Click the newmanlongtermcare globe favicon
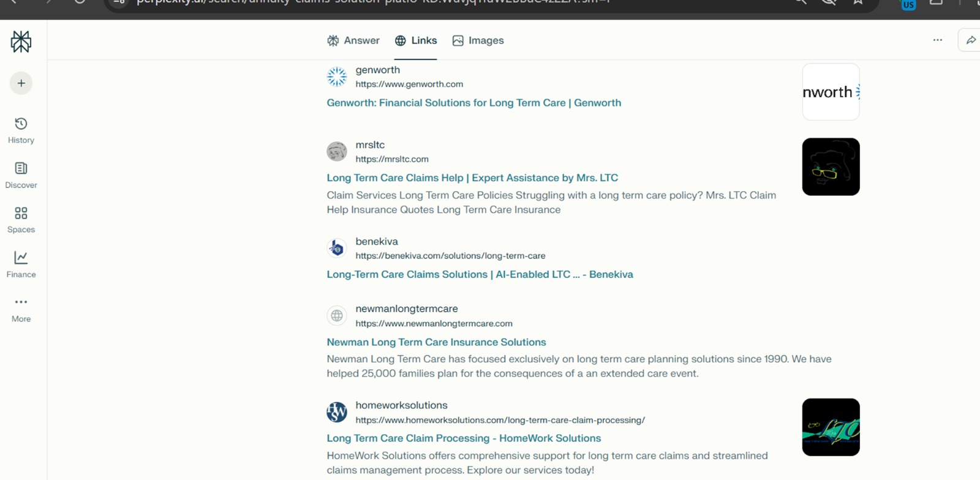980x480 pixels. [x=337, y=316]
